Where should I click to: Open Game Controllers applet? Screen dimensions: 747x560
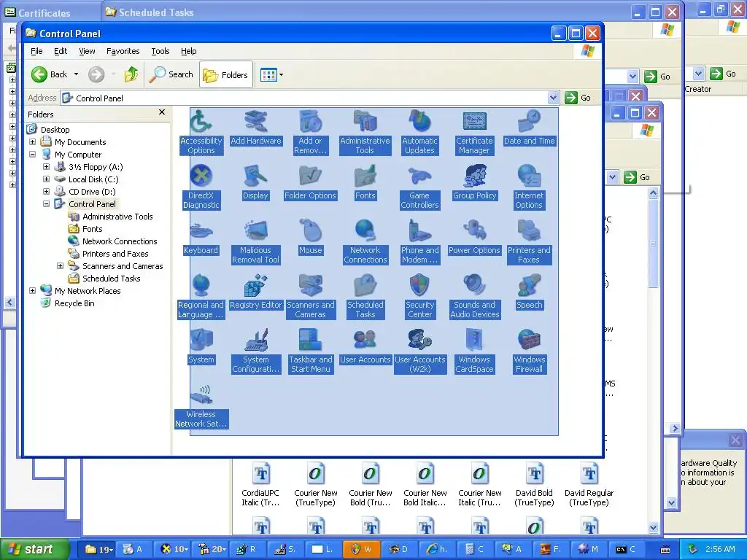(419, 187)
